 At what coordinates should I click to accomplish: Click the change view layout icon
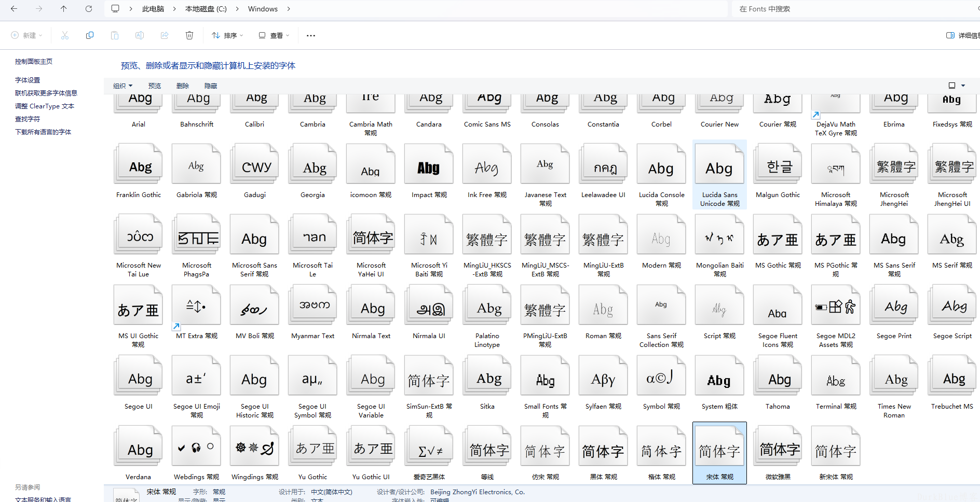[952, 86]
